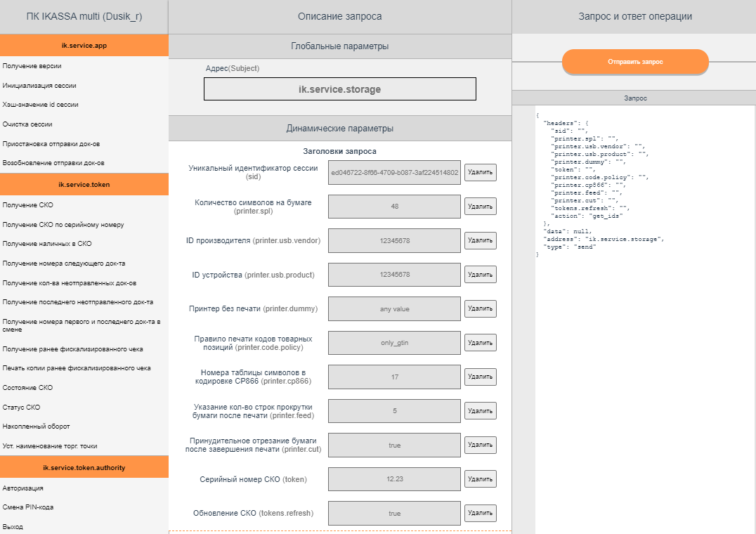Screen dimensions: 756x534
Task: Select 'Инициализация сессии' menu item
Action: point(39,85)
